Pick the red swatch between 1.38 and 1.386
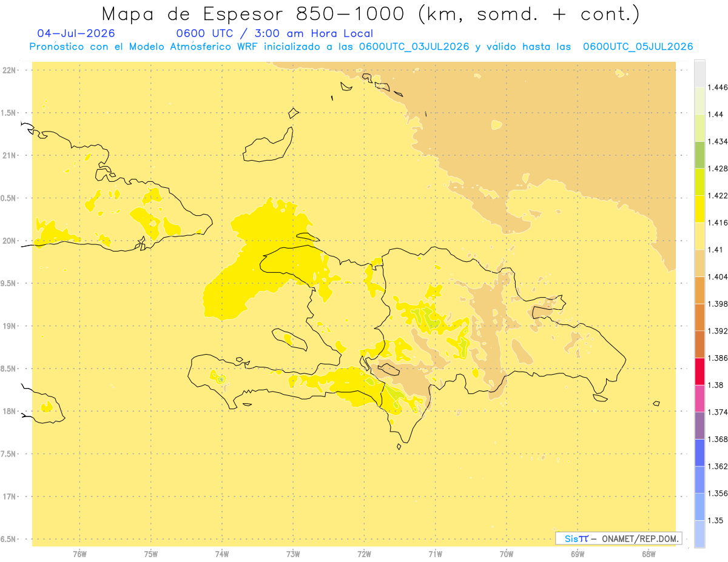728x562 pixels. (699, 371)
